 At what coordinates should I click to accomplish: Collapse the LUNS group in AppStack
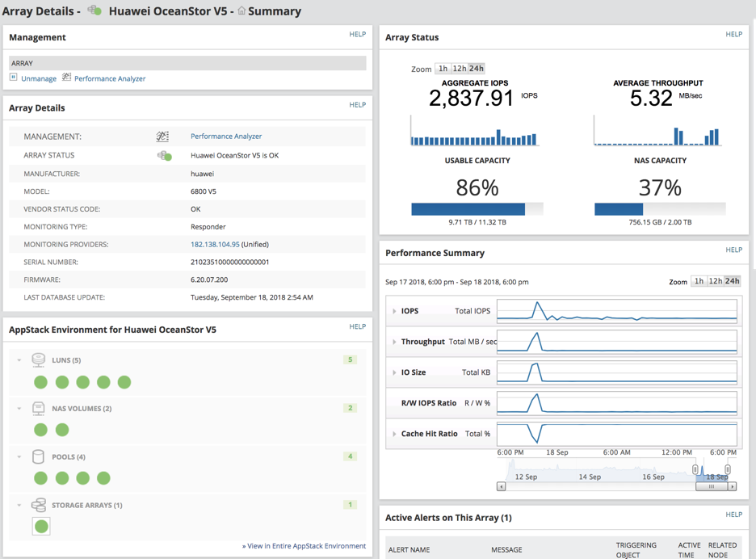pyautogui.click(x=19, y=359)
